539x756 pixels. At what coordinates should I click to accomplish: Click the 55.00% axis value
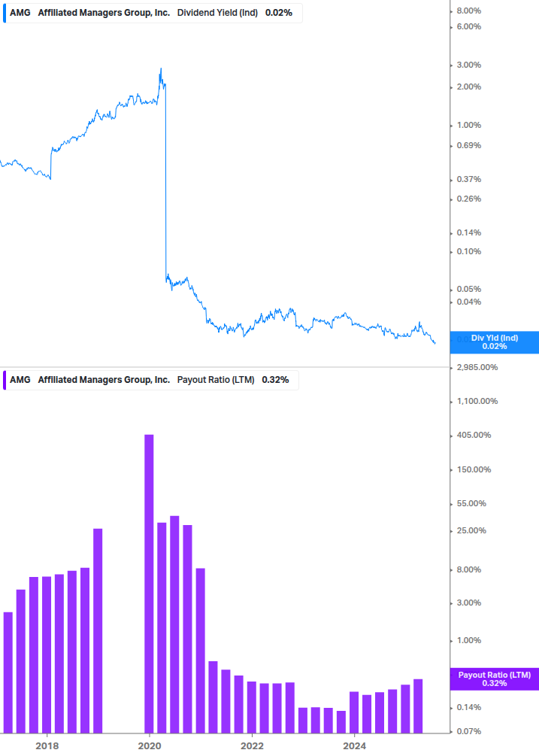[x=471, y=503]
